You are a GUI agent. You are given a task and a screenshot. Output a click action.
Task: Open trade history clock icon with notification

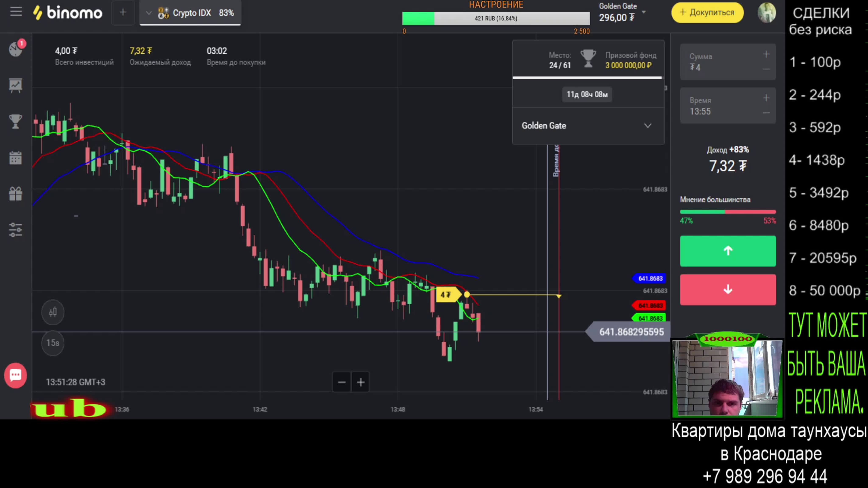[16, 49]
